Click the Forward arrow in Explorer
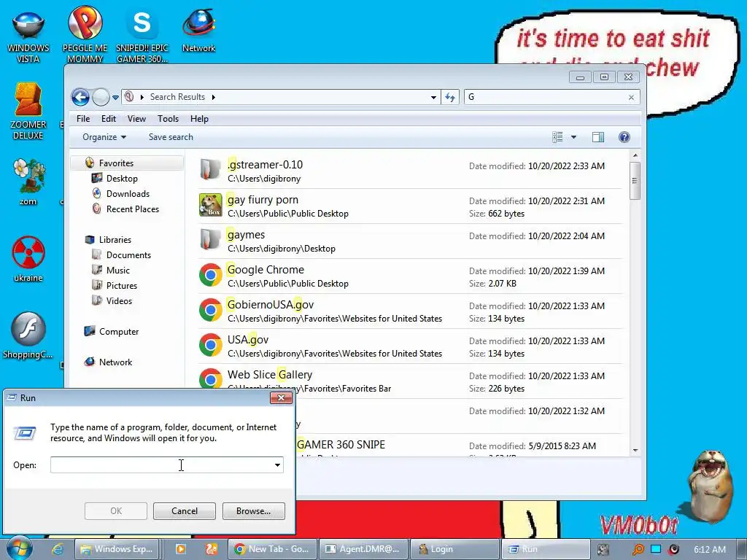This screenshot has width=747, height=560. tap(101, 97)
